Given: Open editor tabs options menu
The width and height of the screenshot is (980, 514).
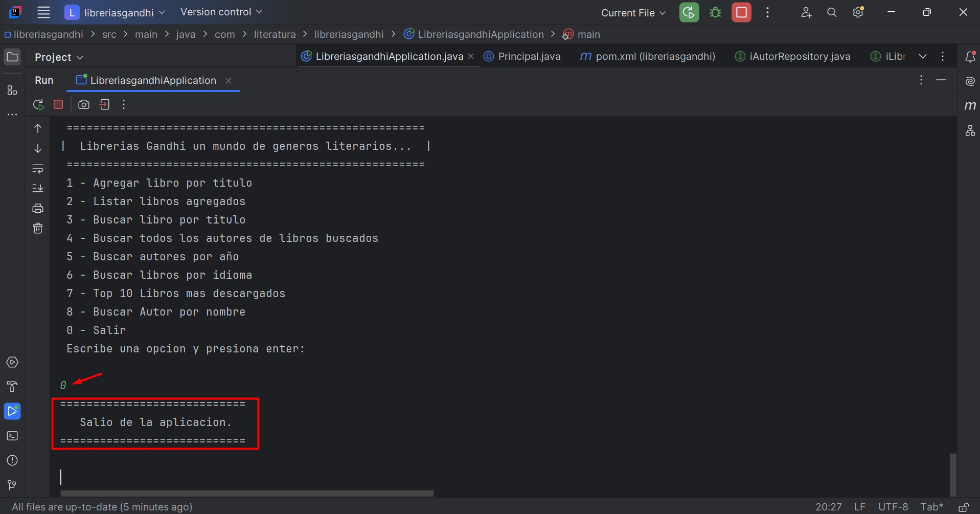Looking at the screenshot, I should (x=943, y=56).
